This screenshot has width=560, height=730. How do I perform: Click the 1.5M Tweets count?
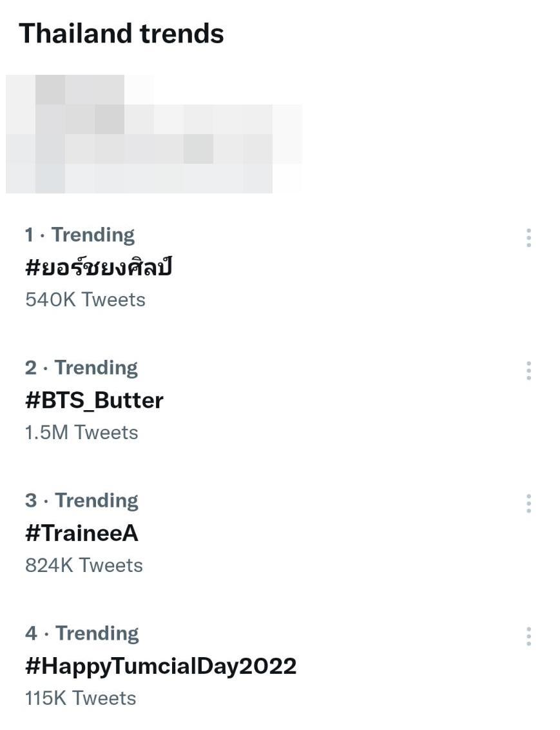pos(81,433)
